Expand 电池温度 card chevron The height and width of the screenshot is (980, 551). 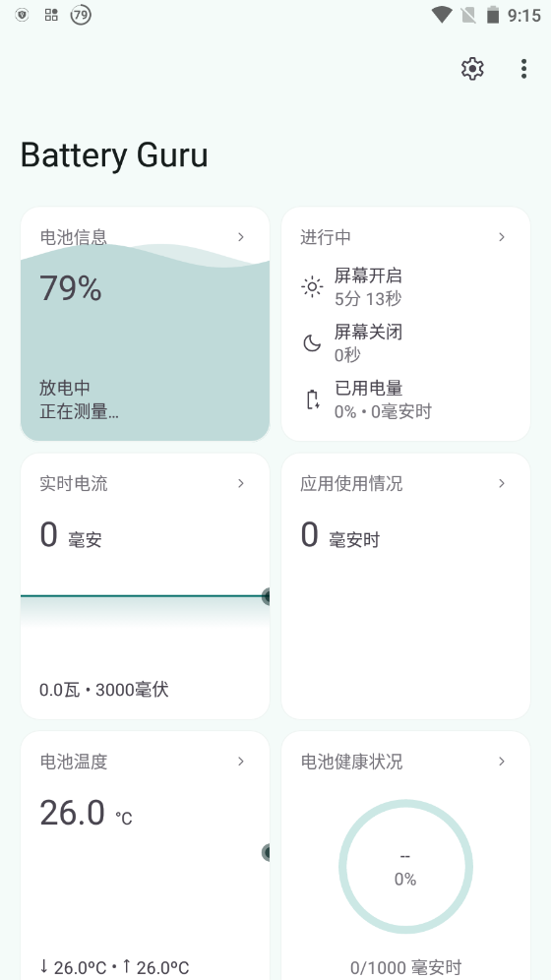coord(241,762)
